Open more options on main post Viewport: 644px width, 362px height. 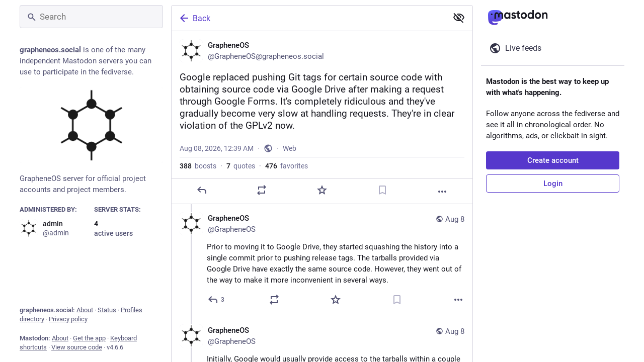click(442, 191)
